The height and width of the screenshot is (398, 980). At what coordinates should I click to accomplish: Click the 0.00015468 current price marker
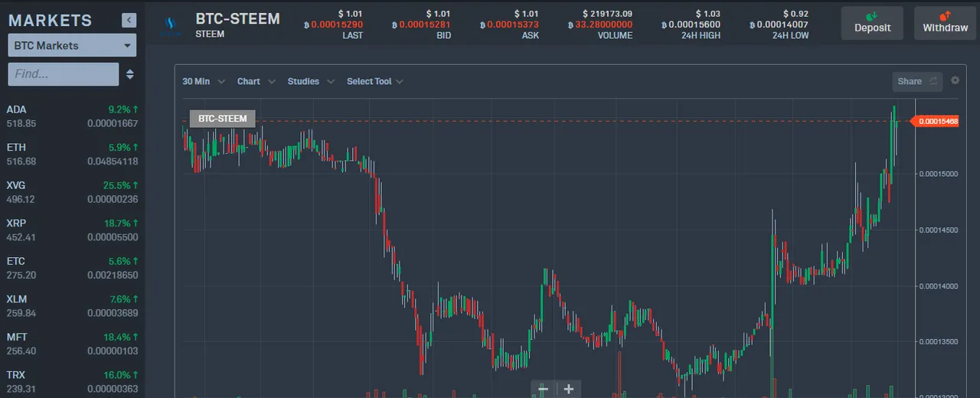(x=935, y=121)
